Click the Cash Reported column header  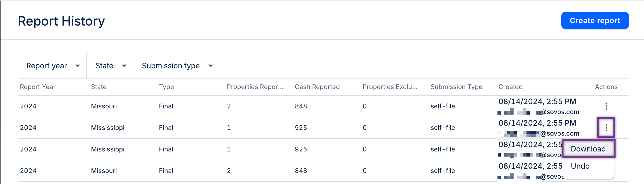(x=317, y=87)
